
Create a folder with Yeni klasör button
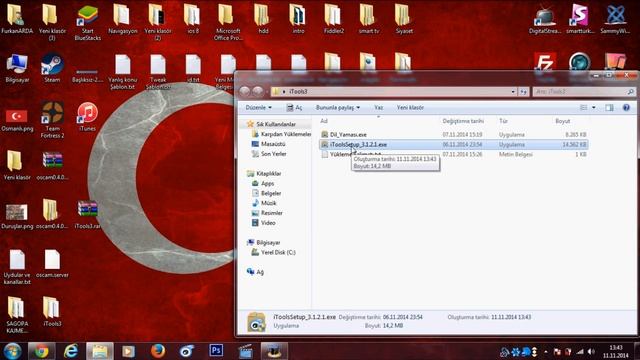coord(410,107)
